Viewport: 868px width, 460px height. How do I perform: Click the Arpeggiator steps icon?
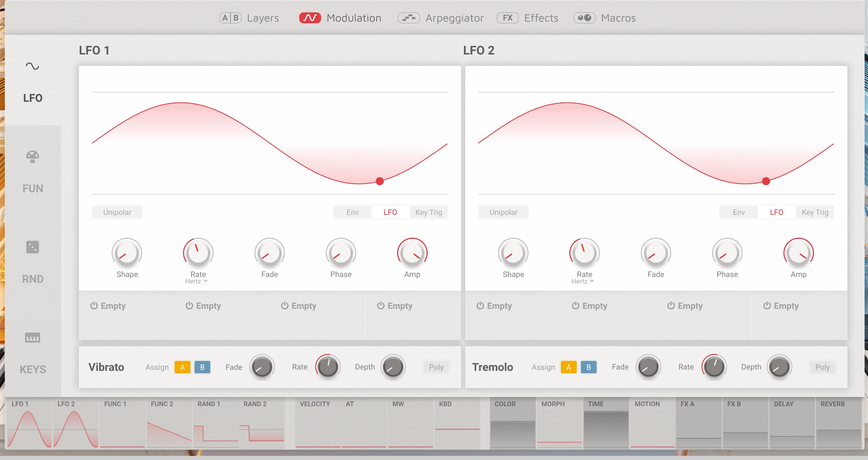coord(409,18)
